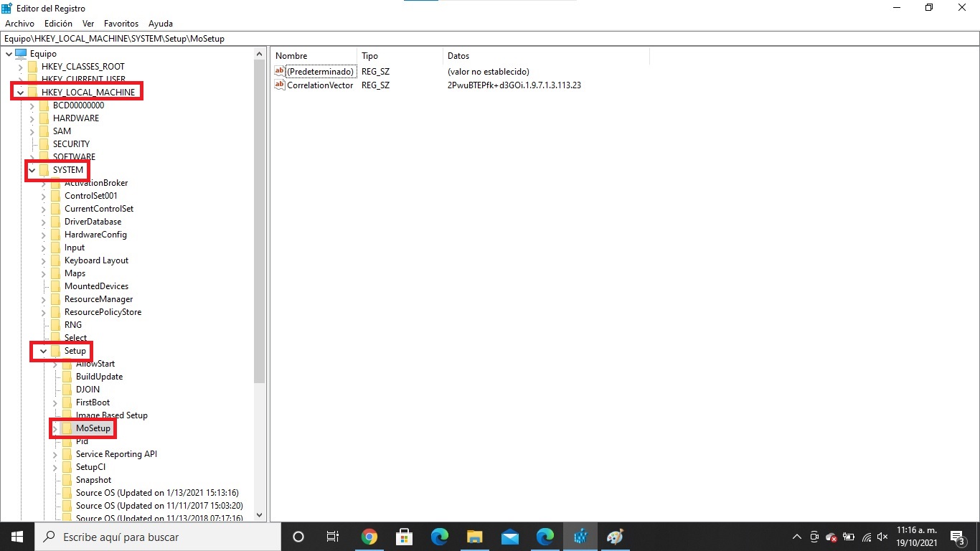The image size is (980, 551).
Task: Collapse the Setup key chevron
Action: point(42,351)
